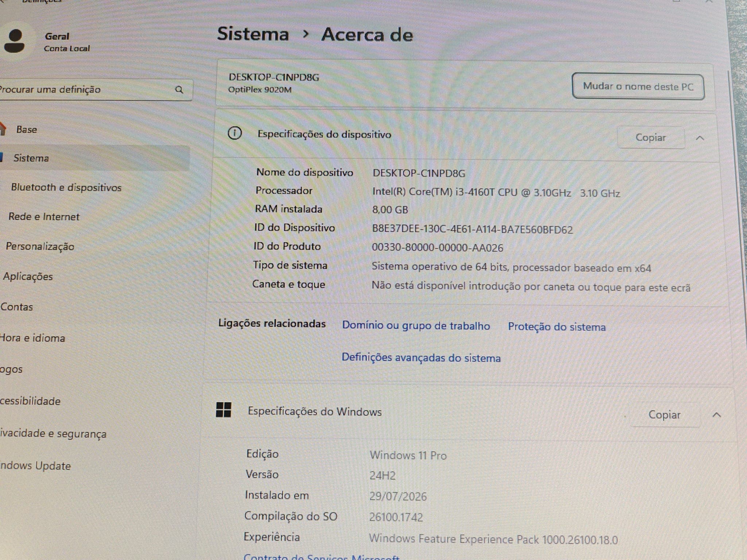Copy the device specifications

click(651, 137)
